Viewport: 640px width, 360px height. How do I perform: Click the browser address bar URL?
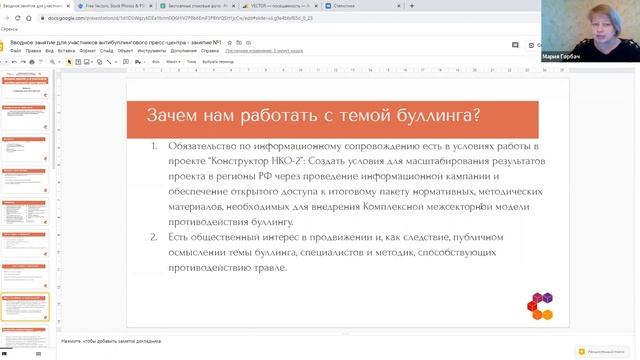[180, 18]
